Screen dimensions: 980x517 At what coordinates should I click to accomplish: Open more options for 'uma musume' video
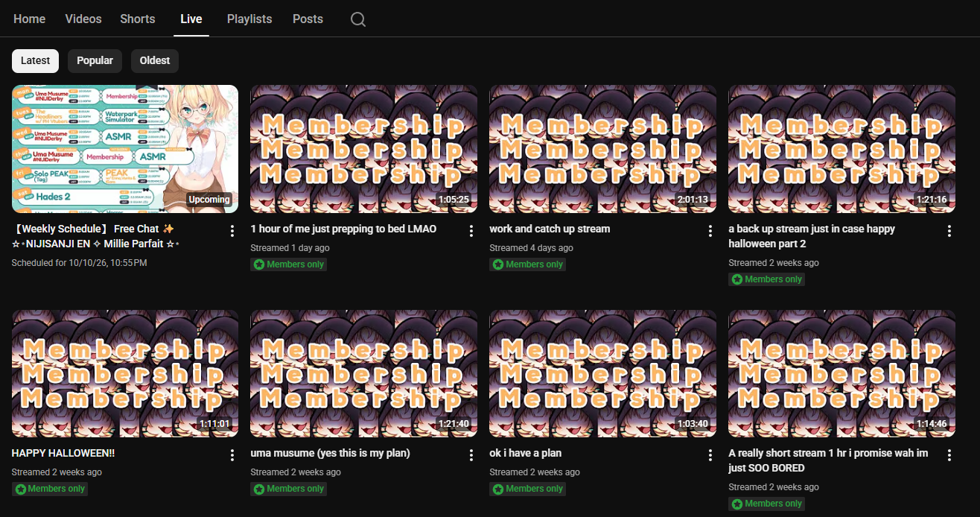coord(471,455)
